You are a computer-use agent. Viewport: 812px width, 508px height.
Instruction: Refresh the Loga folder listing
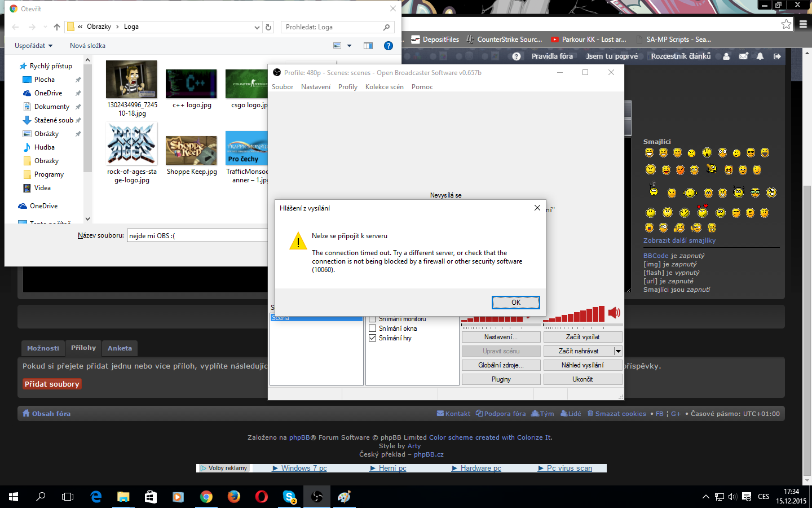coord(268,27)
